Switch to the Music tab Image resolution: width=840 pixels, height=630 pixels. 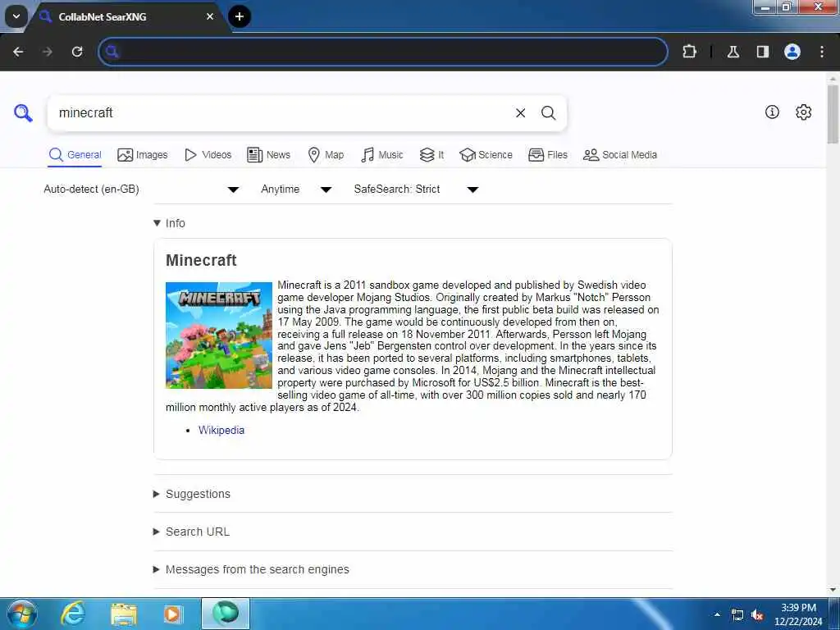tap(382, 155)
